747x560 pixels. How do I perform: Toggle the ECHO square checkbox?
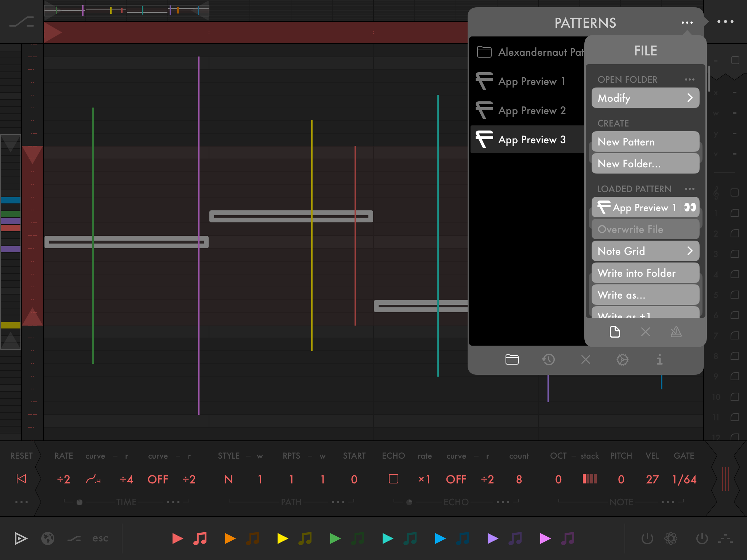[394, 479]
